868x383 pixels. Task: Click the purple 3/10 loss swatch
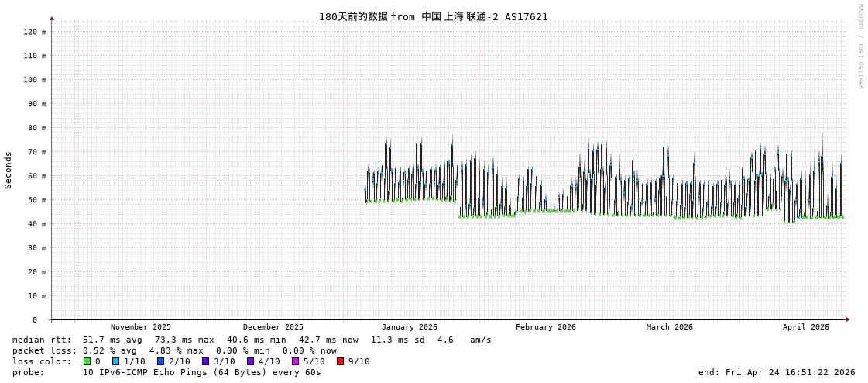click(206, 361)
